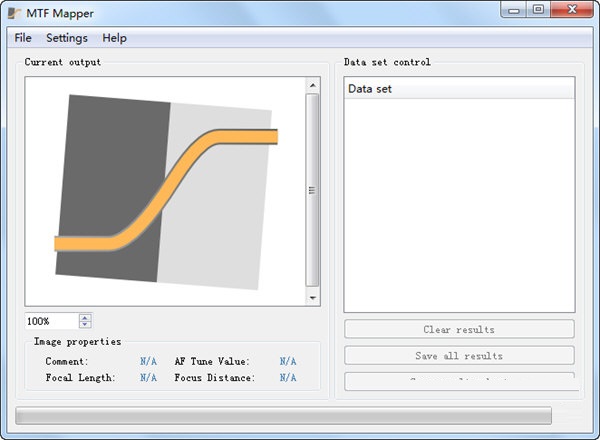
Task: Open the Help menu
Action: click(114, 38)
